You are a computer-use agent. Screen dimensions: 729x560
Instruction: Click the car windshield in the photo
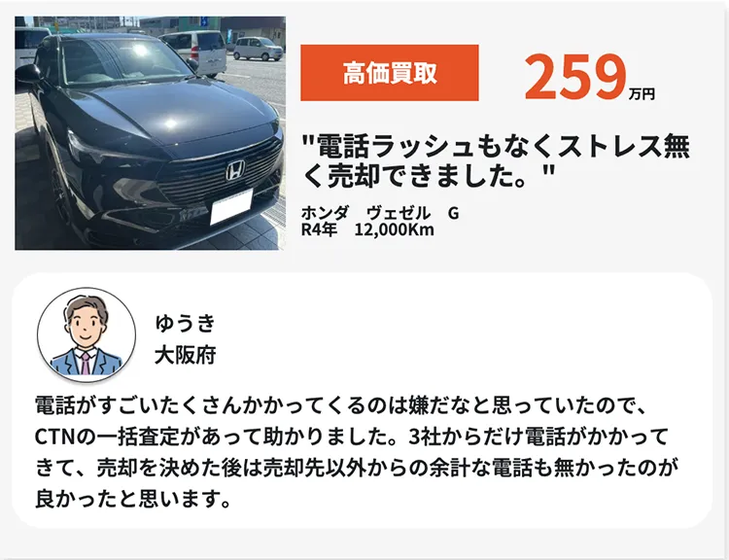(121, 61)
